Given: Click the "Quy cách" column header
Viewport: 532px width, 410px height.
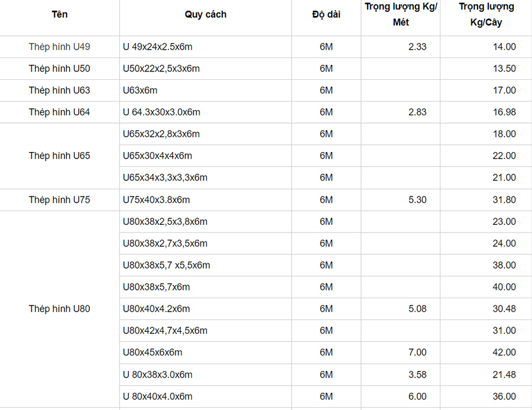Looking at the screenshot, I should click(205, 14).
